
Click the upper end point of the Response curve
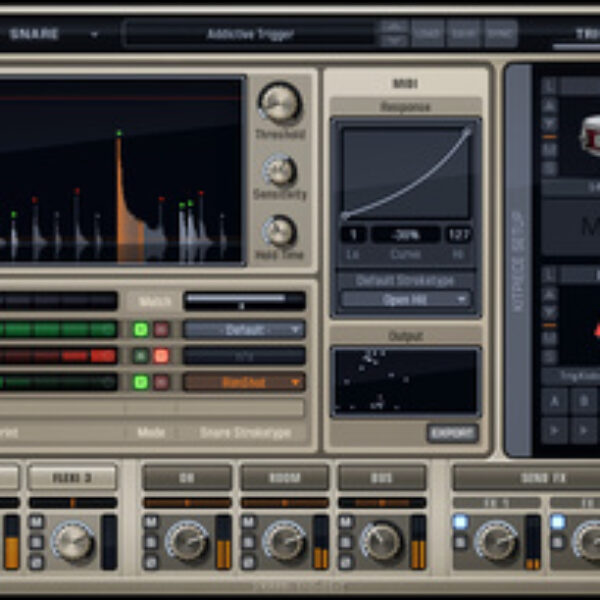click(x=467, y=132)
